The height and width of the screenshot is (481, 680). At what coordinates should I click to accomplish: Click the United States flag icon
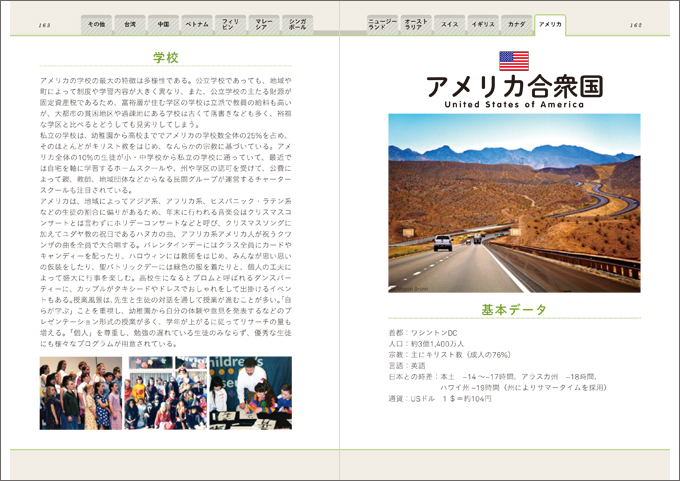click(514, 61)
